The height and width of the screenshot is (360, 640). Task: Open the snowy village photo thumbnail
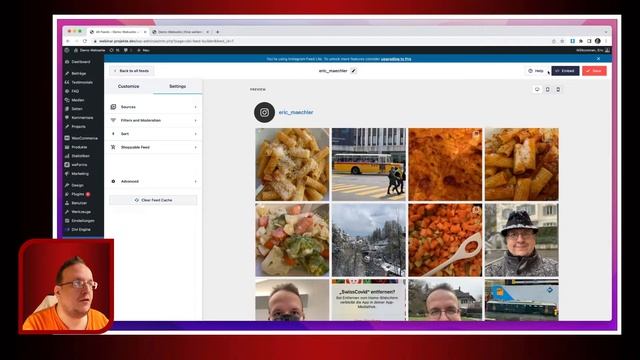click(369, 240)
